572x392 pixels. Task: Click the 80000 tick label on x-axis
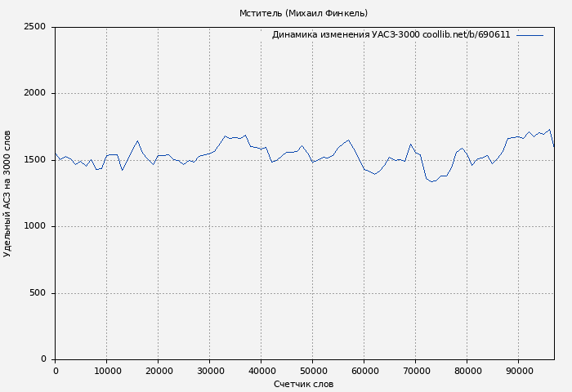coord(467,371)
